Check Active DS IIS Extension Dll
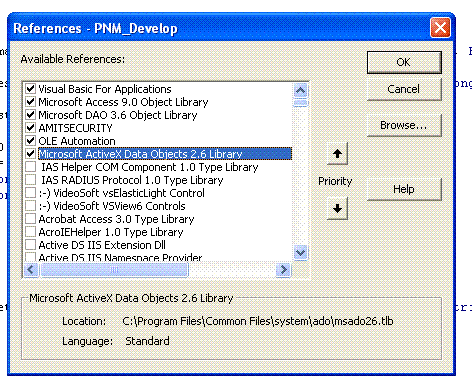 coord(31,245)
